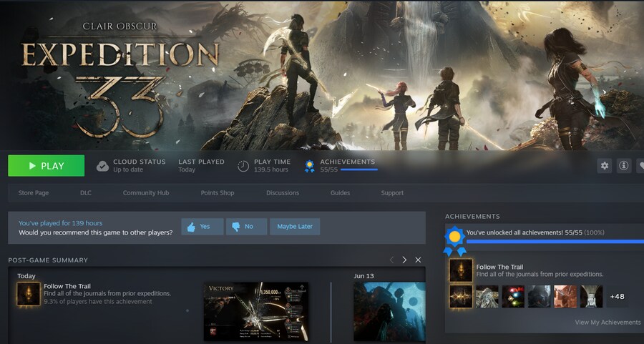Close the post-game summary panel
This screenshot has width=644, height=344.
click(418, 260)
